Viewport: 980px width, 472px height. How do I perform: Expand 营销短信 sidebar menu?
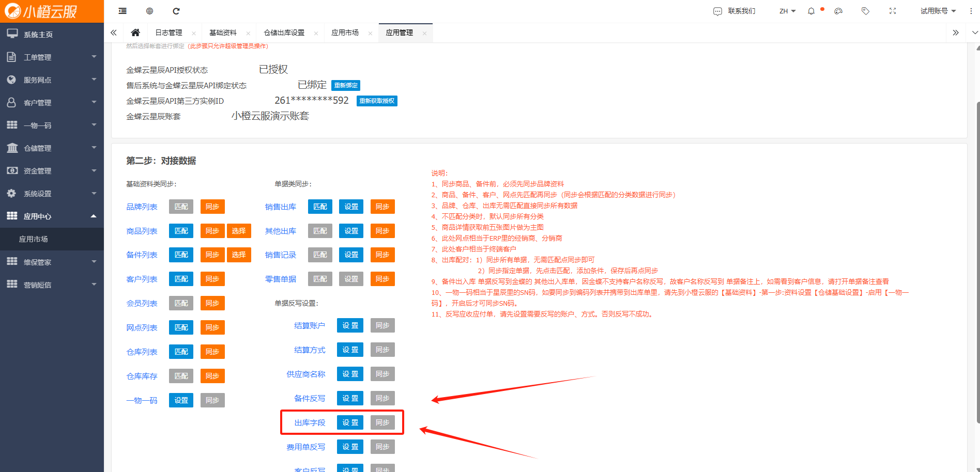point(52,285)
